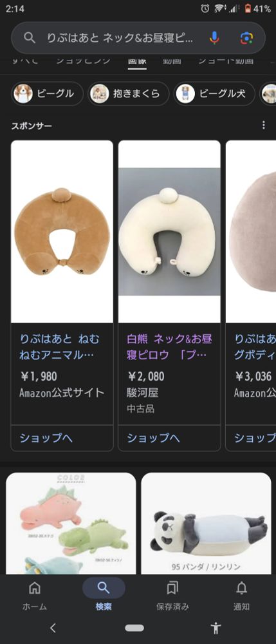Tap Android back navigation arrow
276x644 pixels.
coord(53,627)
